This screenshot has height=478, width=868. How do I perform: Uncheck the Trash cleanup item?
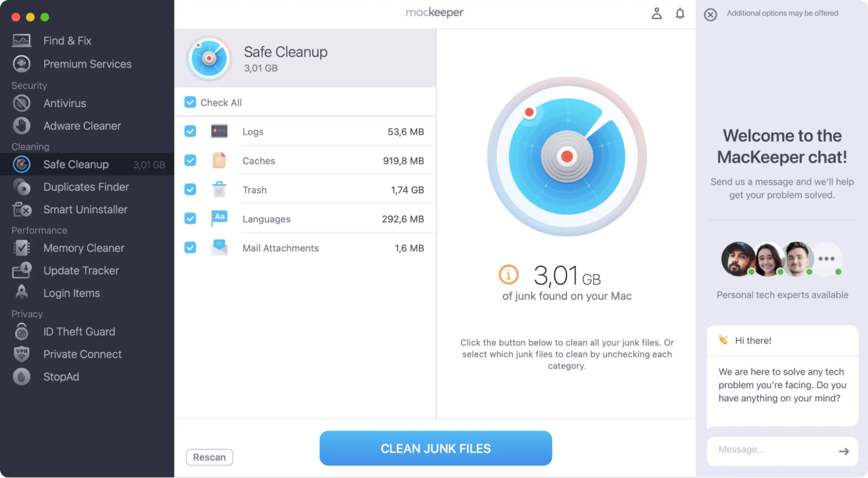[x=190, y=189]
